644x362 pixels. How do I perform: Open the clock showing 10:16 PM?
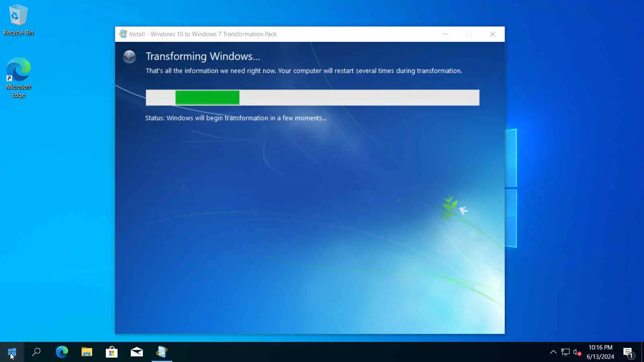(601, 352)
